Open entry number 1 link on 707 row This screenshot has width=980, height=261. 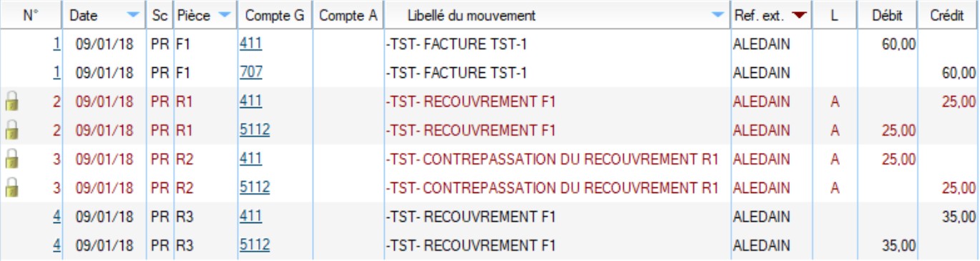click(57, 72)
